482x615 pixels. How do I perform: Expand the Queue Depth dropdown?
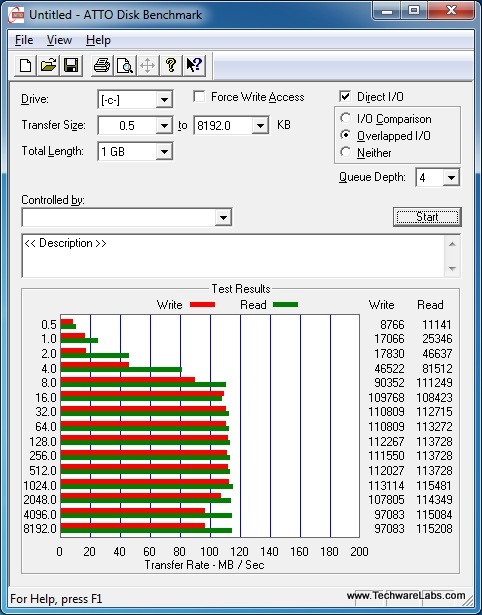coord(451,178)
